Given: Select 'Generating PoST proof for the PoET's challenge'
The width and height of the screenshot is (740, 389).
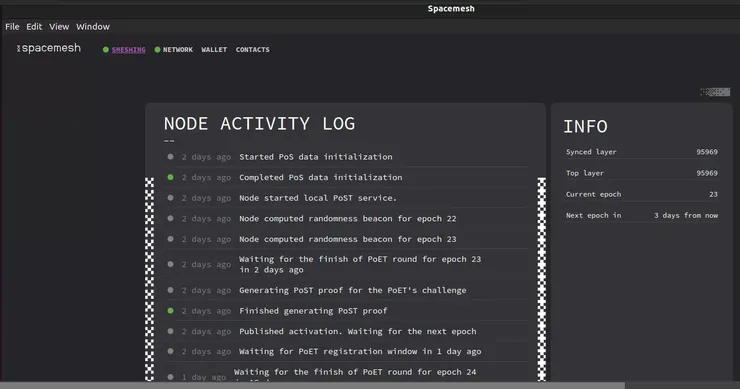Looking at the screenshot, I should [353, 290].
